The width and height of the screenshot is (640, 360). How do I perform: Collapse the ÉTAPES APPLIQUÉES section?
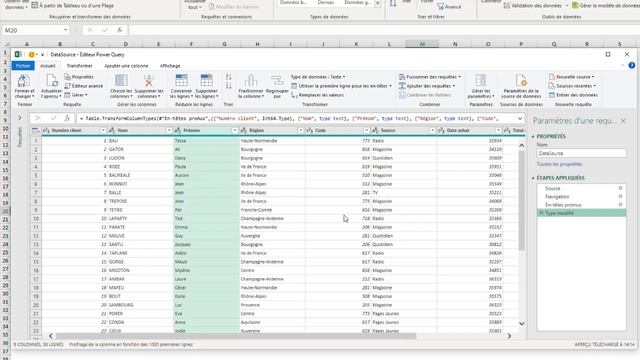[533, 178]
